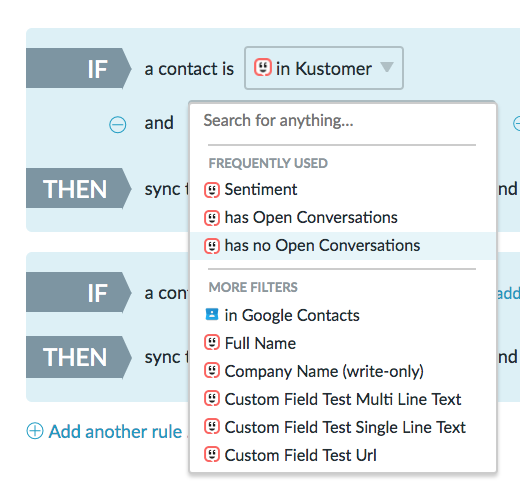Image resolution: width=520 pixels, height=488 pixels.
Task: Pick 'Custom Field Test Single Line Text'
Action: [342, 427]
